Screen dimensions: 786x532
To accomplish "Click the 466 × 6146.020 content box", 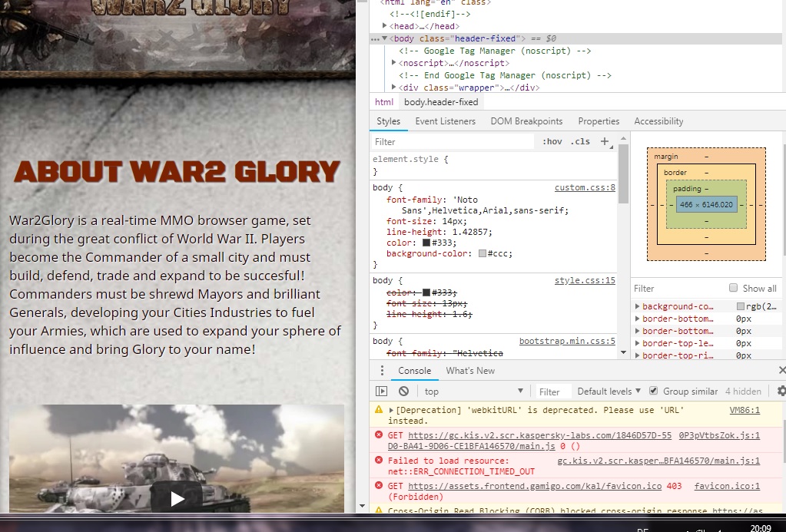I will tap(706, 204).
